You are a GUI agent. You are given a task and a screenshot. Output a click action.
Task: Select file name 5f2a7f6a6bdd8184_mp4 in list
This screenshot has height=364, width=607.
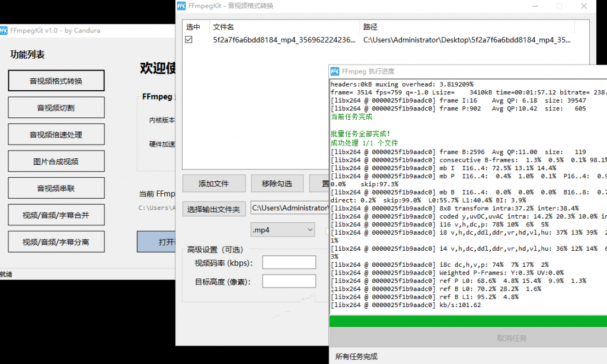tap(284, 40)
